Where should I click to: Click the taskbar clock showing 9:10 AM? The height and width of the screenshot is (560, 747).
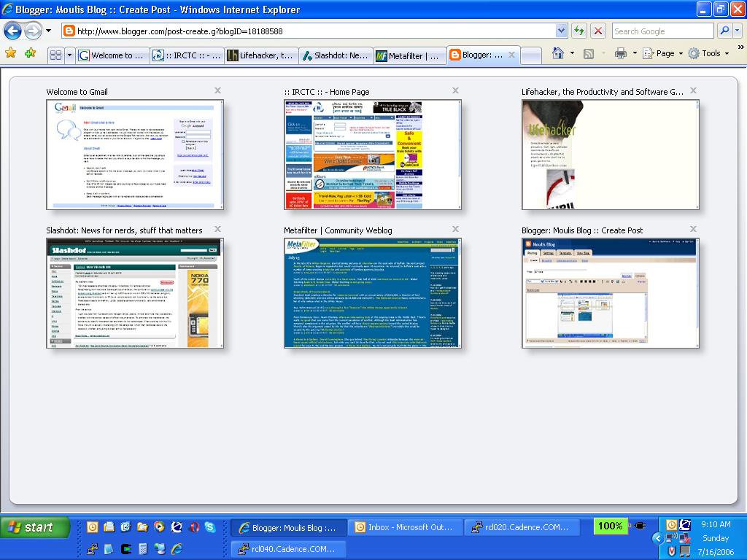click(x=716, y=524)
